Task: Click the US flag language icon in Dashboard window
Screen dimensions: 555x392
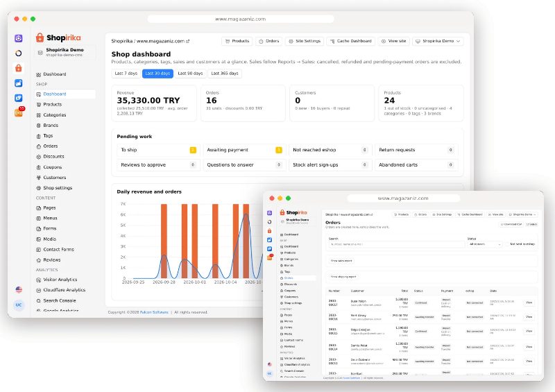Action: (x=19, y=289)
